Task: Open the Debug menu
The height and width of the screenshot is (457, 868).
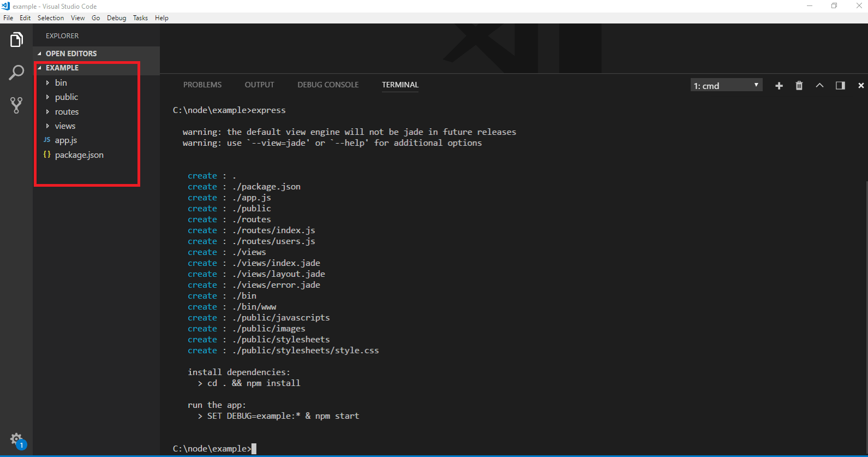Action: coord(116,18)
